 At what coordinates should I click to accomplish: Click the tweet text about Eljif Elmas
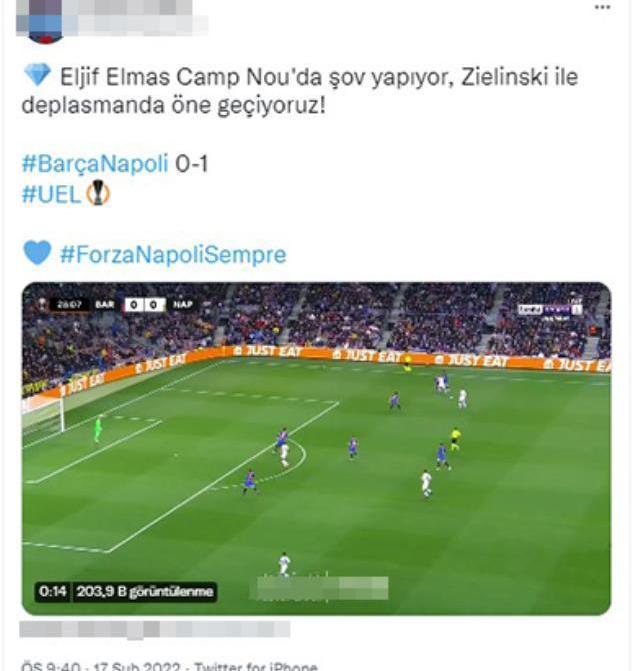click(x=299, y=91)
